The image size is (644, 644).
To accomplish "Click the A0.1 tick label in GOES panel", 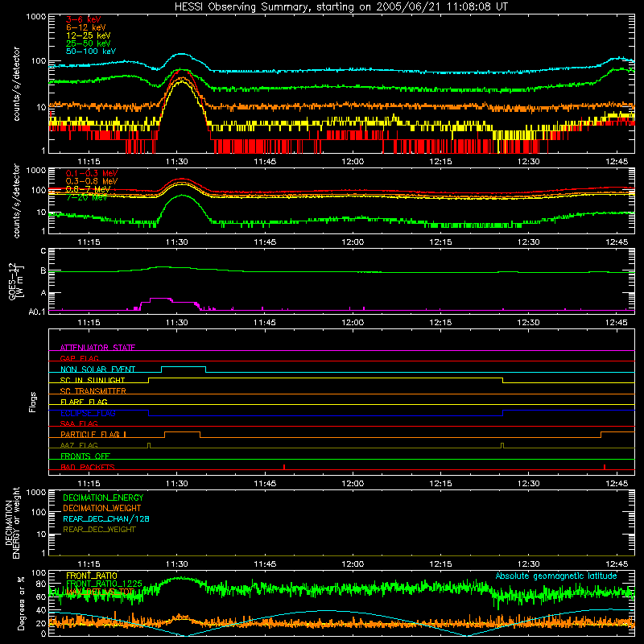I will (37, 312).
